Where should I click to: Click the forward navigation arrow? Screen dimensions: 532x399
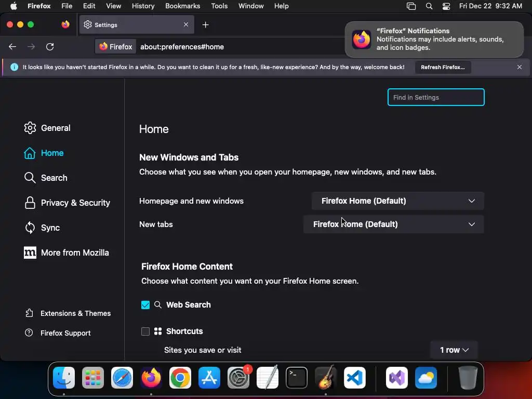31,47
